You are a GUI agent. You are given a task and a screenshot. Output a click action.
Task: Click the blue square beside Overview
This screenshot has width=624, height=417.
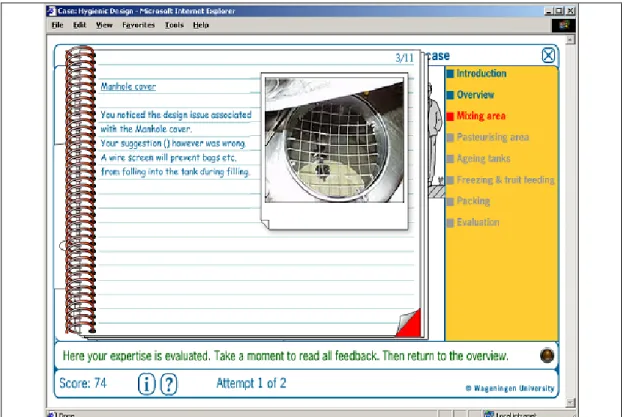450,95
